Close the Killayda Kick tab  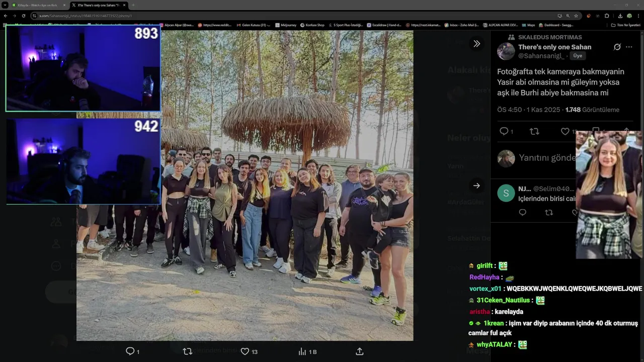click(64, 5)
